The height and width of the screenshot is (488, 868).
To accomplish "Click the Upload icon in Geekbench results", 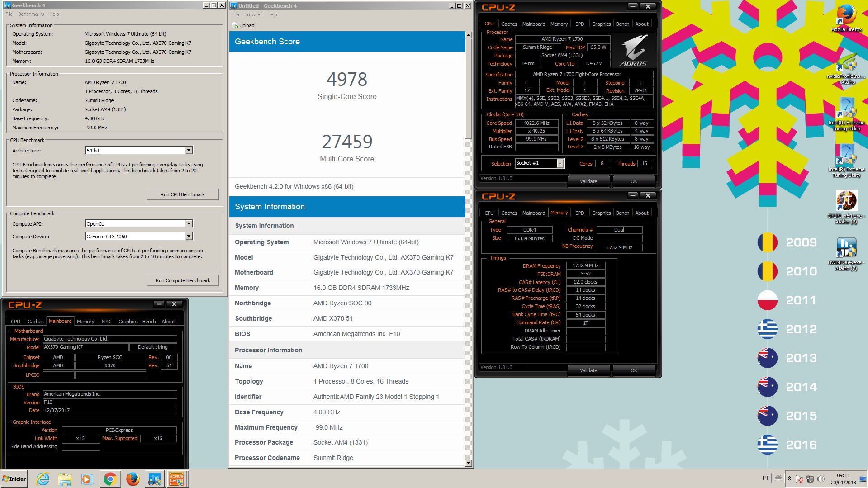I will click(235, 25).
